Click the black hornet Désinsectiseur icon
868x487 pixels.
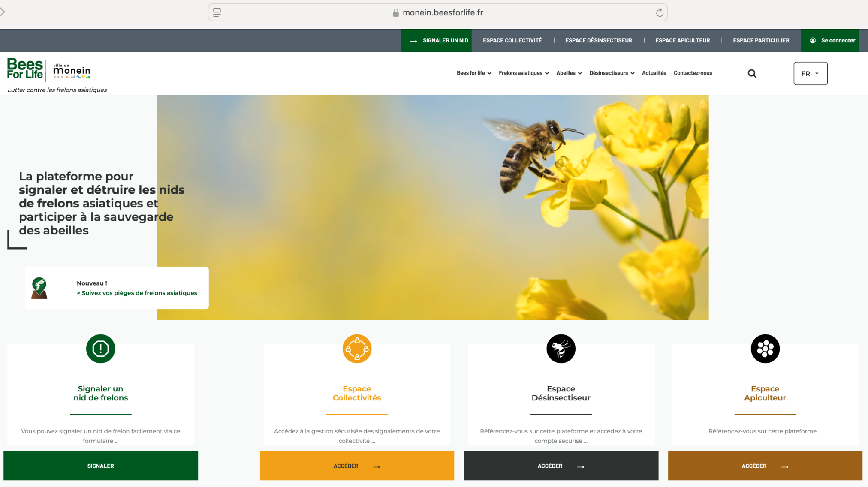(561, 349)
